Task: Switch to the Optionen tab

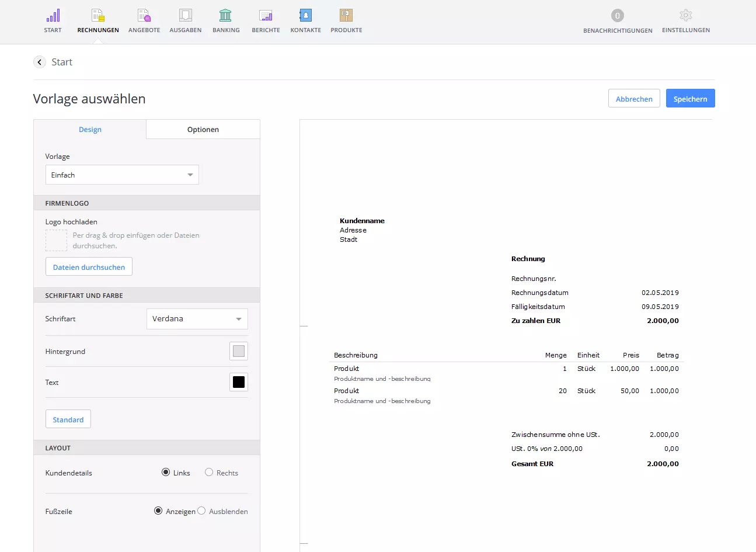Action: [x=203, y=130]
